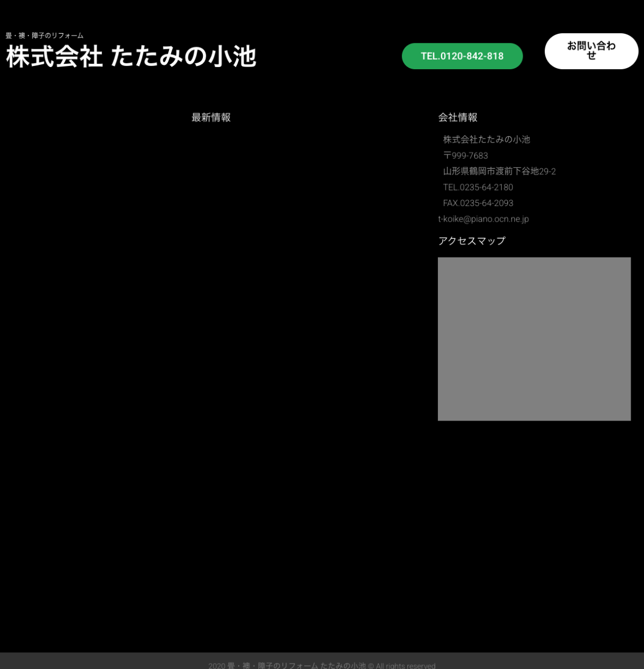Click the 株式会社たたみの小池 company name line
644x669 pixels.
486,139
